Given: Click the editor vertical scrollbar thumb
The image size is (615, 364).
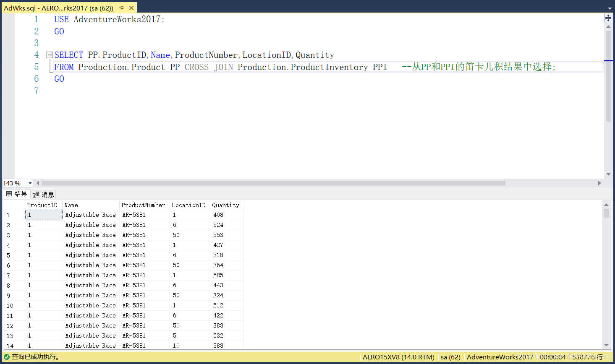Looking at the screenshot, I should pyautogui.click(x=608, y=76).
